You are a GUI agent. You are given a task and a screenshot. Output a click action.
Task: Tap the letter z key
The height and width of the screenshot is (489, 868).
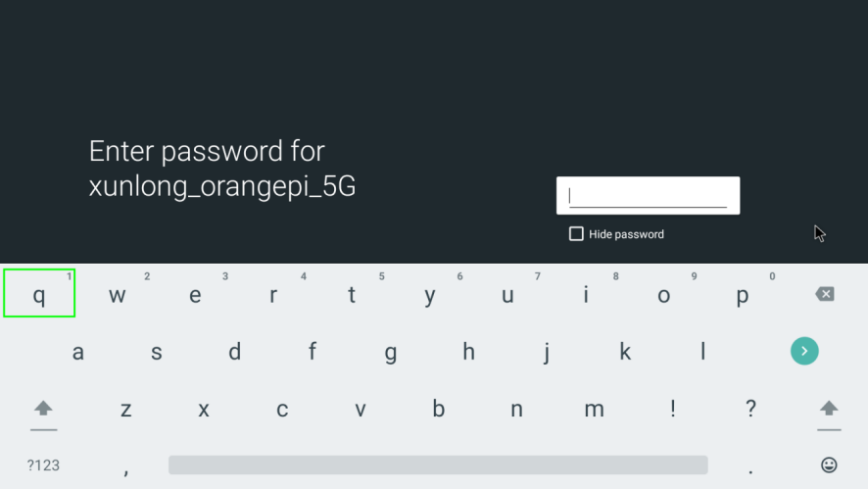click(x=125, y=409)
